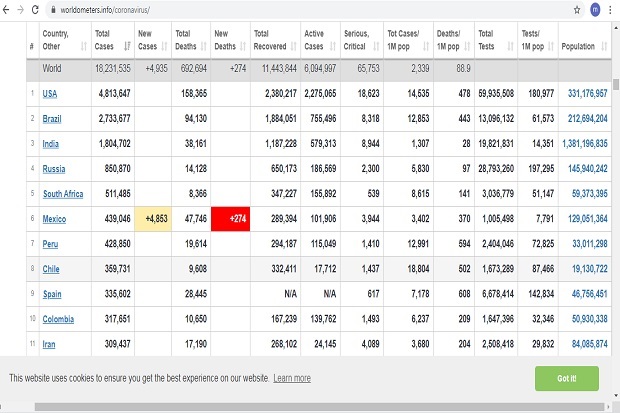Open the Chile country link
The height and width of the screenshot is (413, 620).
coord(51,269)
